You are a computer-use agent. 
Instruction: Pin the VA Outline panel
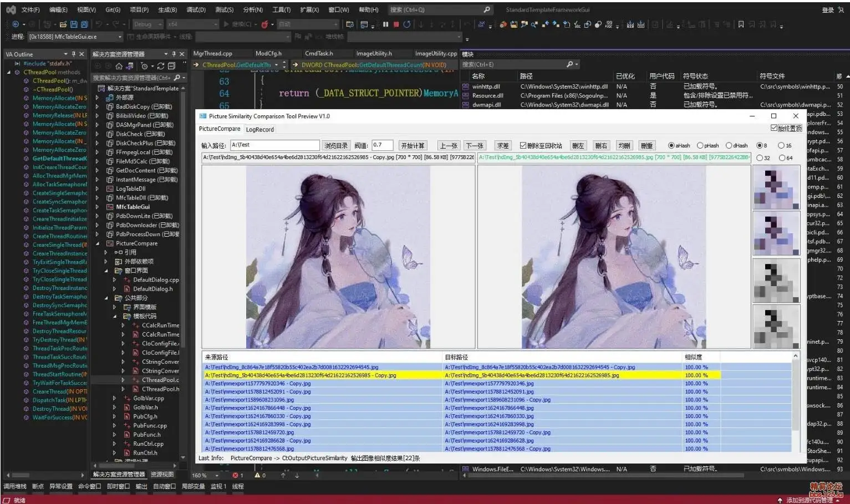pos(73,54)
